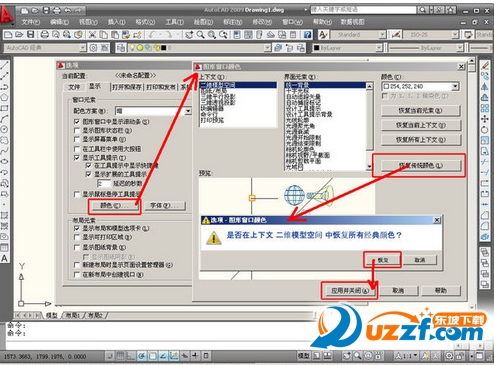
Task: Toggle the scroll bars in drawing window checkbox
Action: [x=77, y=122]
